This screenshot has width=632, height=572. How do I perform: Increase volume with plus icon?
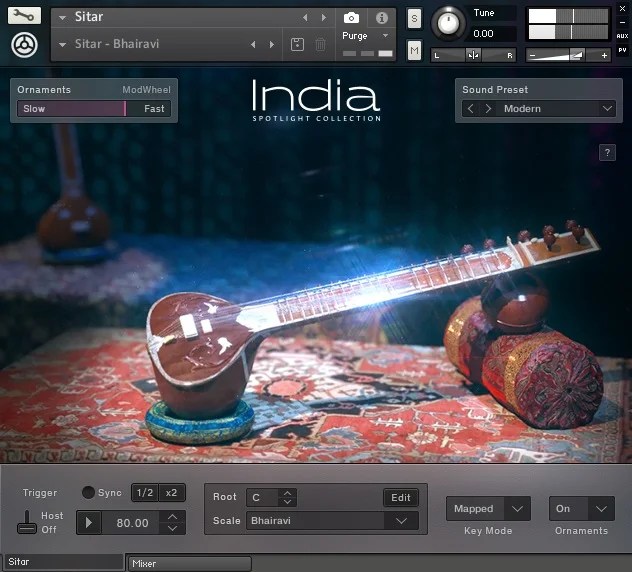tap(604, 56)
